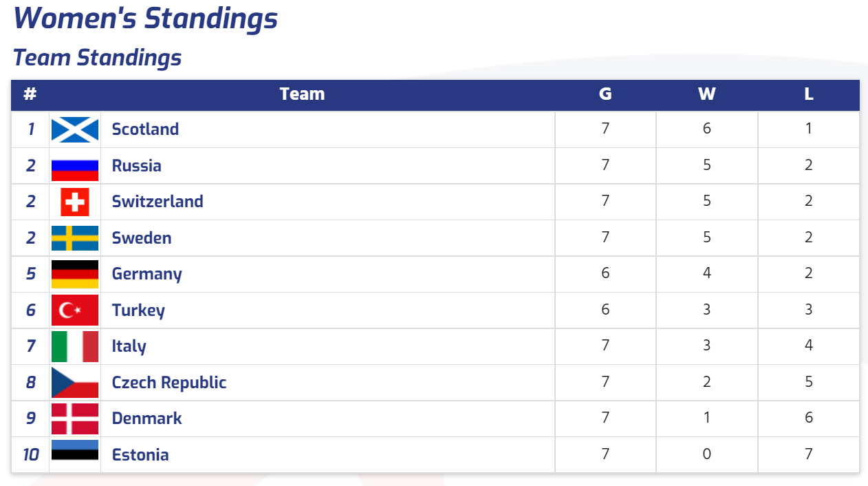This screenshot has width=868, height=486.
Task: Click the Switzerland flag icon
Action: [75, 202]
